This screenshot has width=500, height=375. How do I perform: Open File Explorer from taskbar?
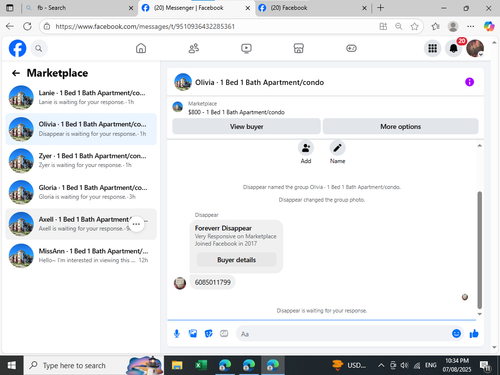(x=177, y=366)
